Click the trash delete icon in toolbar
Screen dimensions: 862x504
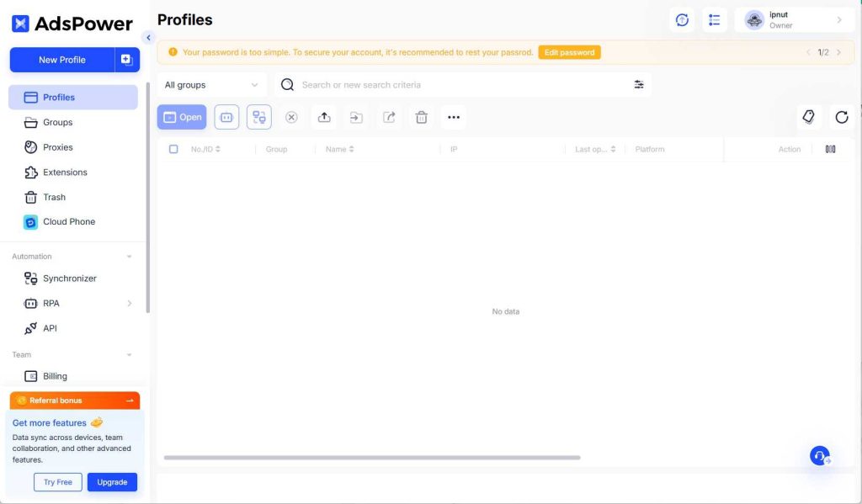tap(422, 118)
